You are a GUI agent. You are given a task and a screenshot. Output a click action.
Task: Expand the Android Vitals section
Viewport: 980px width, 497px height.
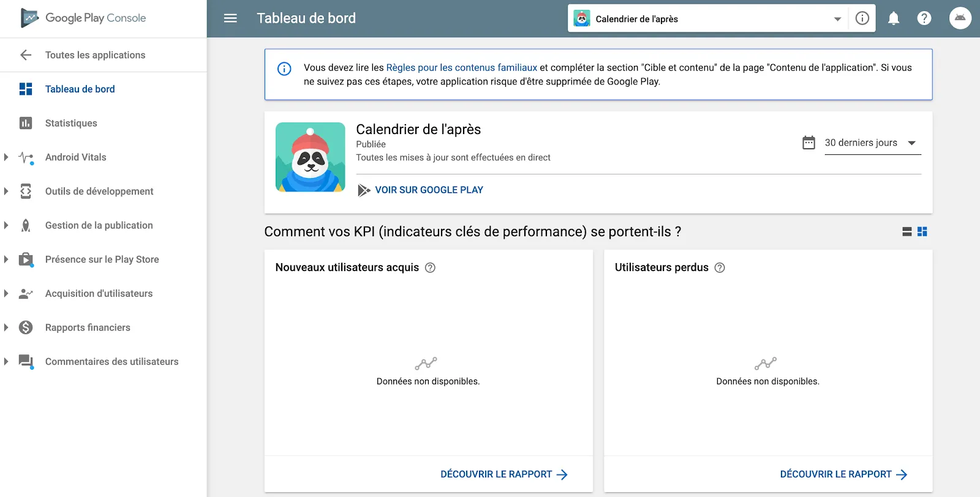click(6, 157)
